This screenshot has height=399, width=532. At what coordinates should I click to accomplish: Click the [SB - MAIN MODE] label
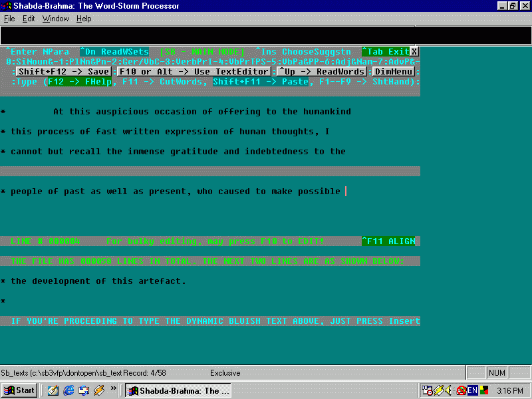[x=202, y=52]
